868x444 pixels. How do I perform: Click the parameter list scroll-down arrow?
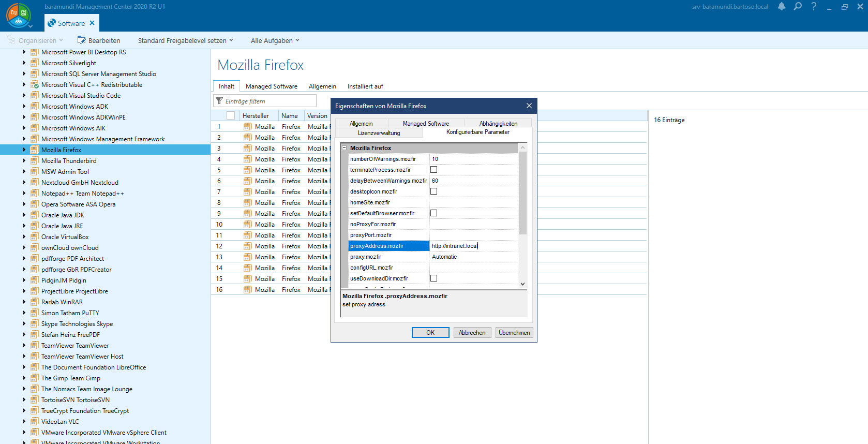click(x=522, y=284)
